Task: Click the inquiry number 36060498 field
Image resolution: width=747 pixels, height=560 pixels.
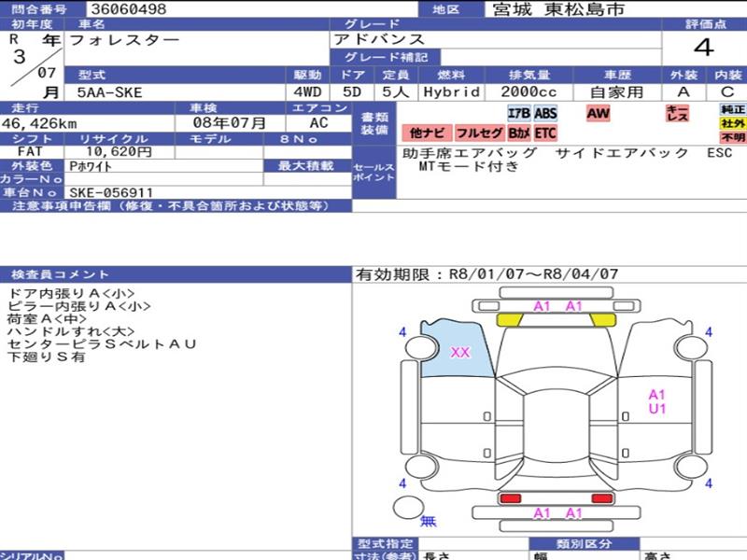Action: click(x=252, y=9)
